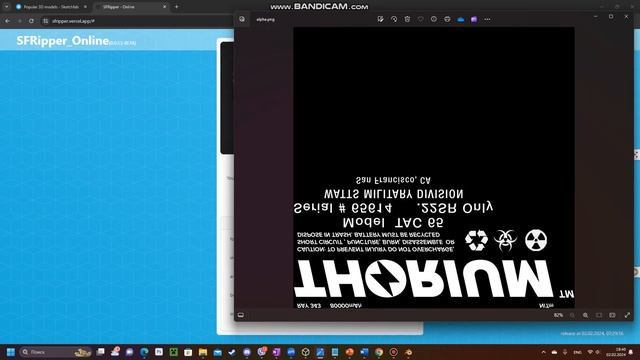Delete alpha.png with the trash icon
The height and width of the screenshot is (360, 640).
(407, 19)
